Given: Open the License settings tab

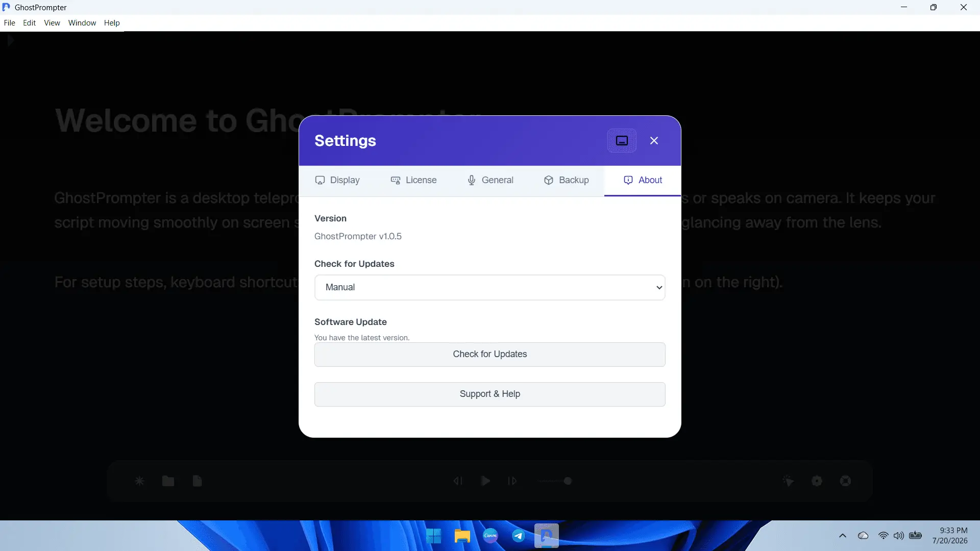Looking at the screenshot, I should pos(413,180).
